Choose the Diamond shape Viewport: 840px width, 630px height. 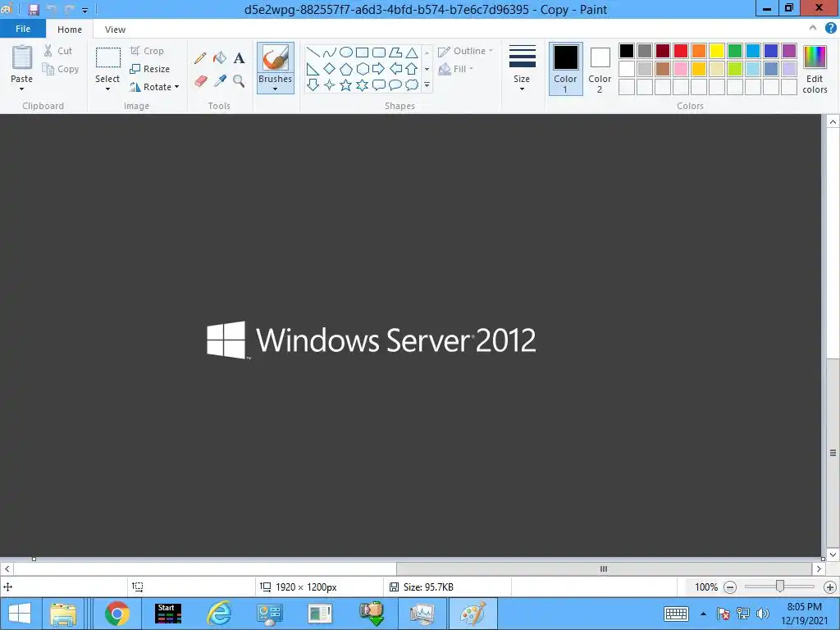(x=330, y=69)
